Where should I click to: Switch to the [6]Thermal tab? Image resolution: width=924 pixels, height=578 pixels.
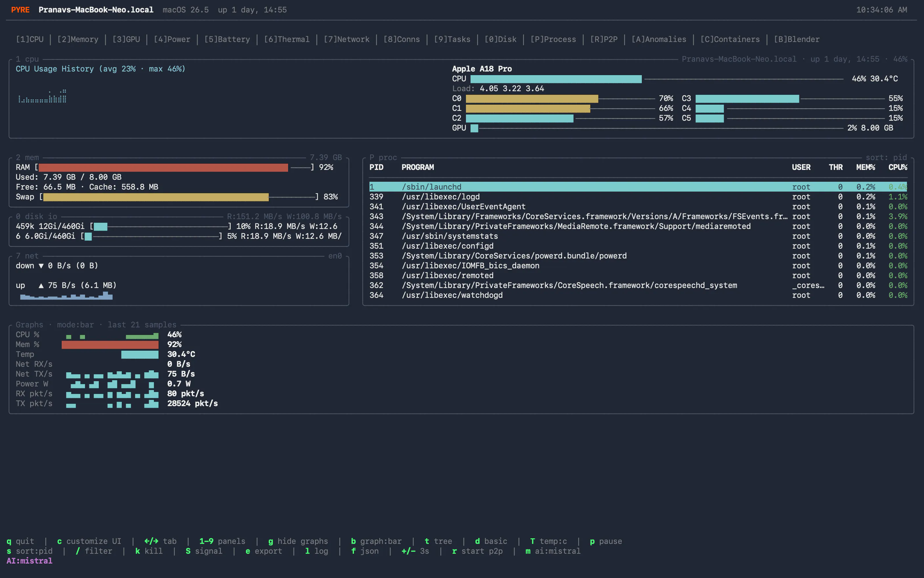(x=287, y=39)
